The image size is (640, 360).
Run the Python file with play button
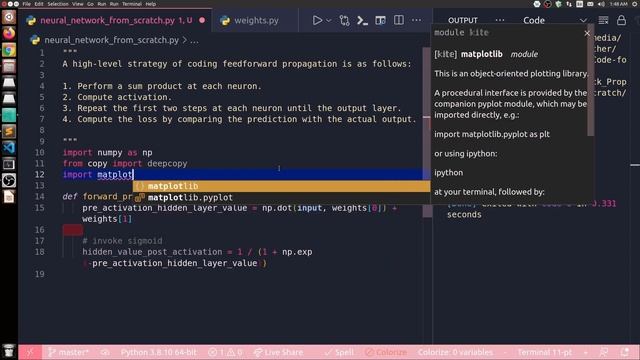coord(317,20)
